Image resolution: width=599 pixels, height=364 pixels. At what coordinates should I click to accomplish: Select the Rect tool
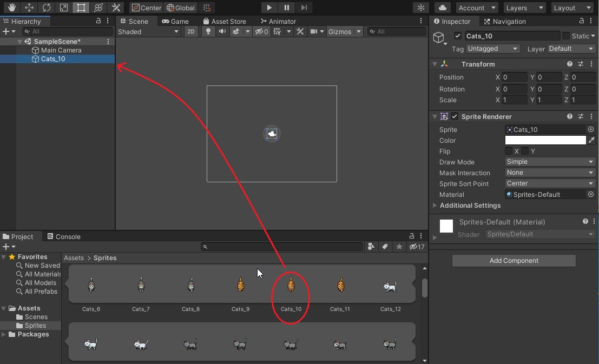tap(81, 7)
